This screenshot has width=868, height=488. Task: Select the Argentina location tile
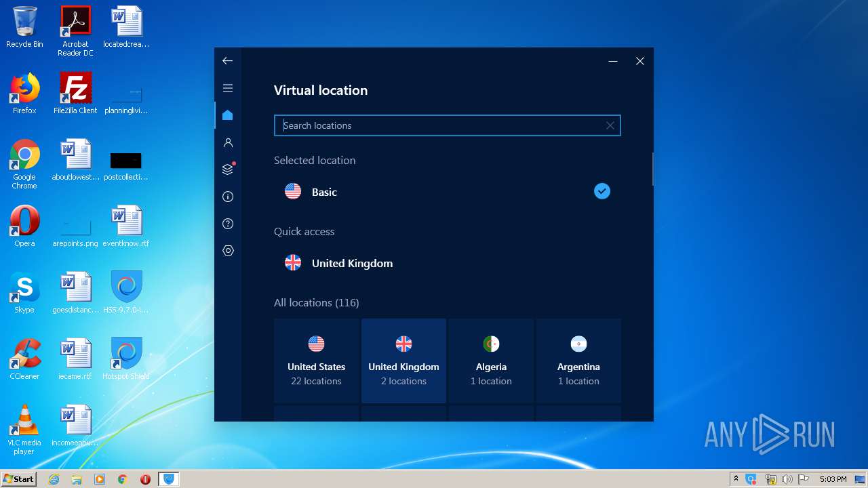578,361
